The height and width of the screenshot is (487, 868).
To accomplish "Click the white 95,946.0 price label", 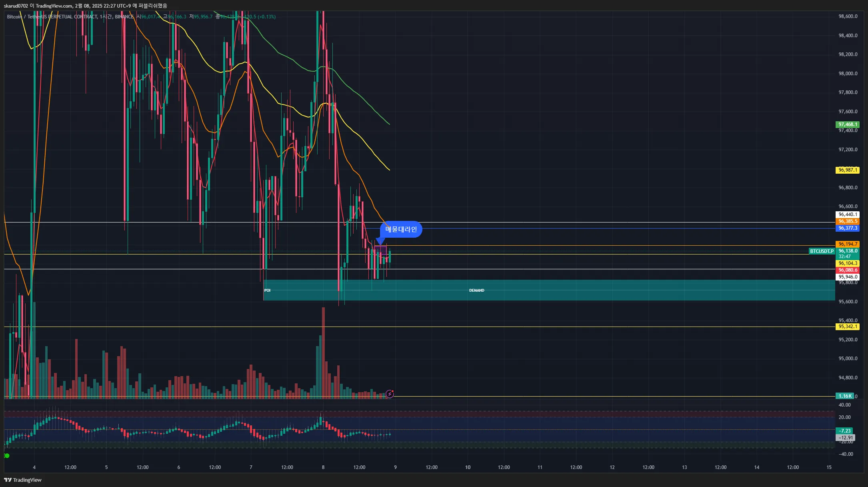I will point(848,277).
